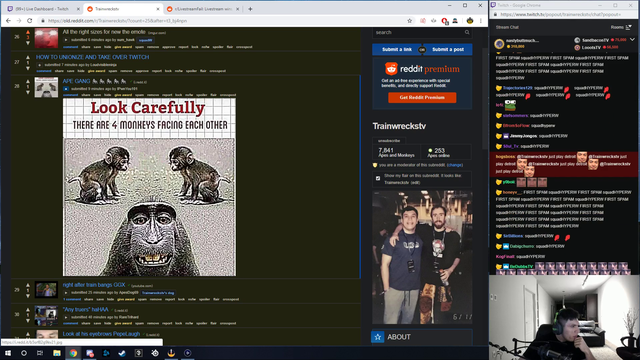Open thumbnail of 'All the right sizes' post

point(46,38)
